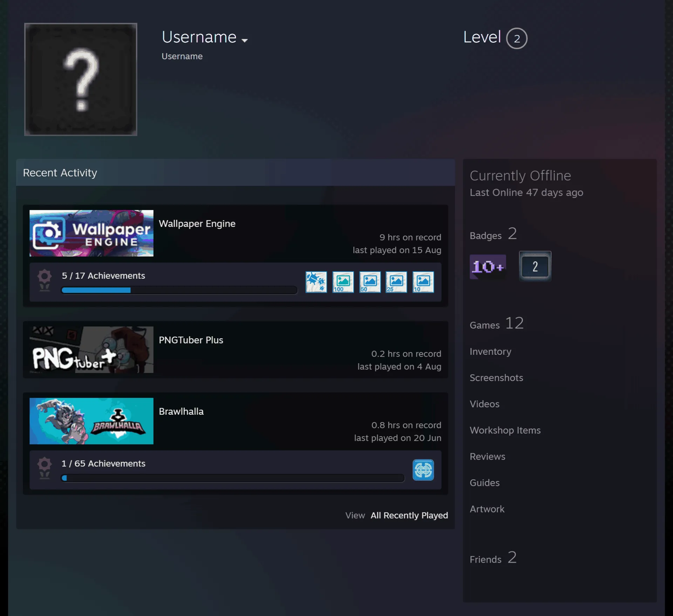Click the Wallpaper Engine achievements trophy icon
673x616 pixels.
[45, 280]
